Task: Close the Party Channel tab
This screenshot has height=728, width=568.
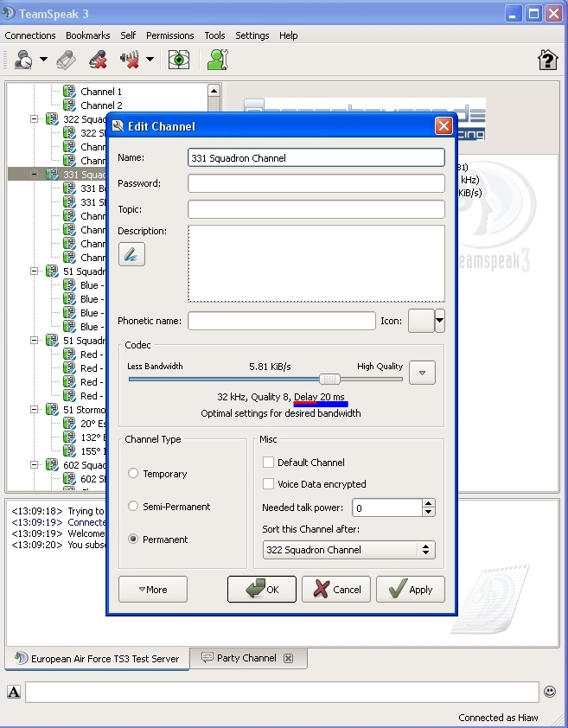Action: coord(289,658)
